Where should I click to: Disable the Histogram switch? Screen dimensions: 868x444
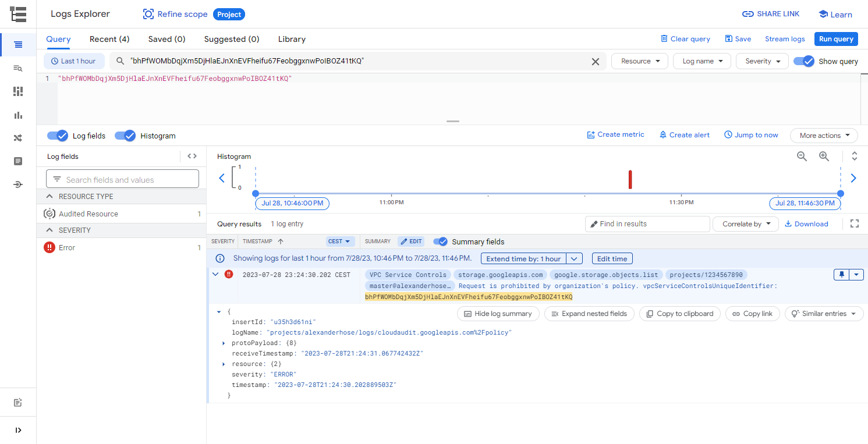click(125, 136)
